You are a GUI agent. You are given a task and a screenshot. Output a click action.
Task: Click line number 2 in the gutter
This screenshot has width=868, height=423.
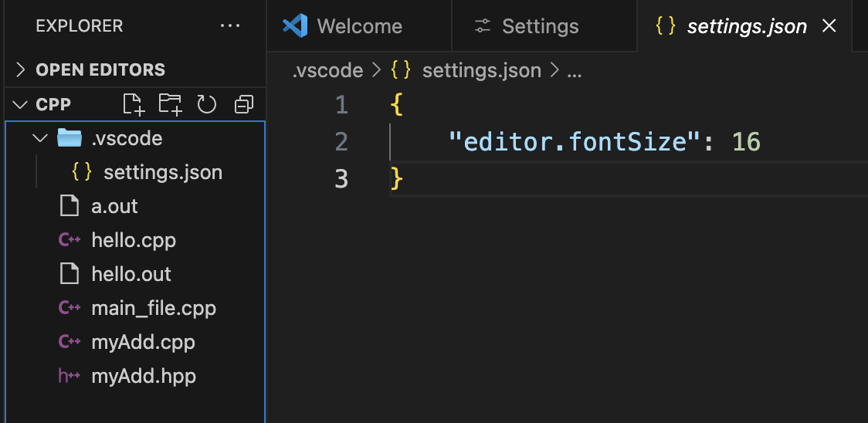click(341, 142)
